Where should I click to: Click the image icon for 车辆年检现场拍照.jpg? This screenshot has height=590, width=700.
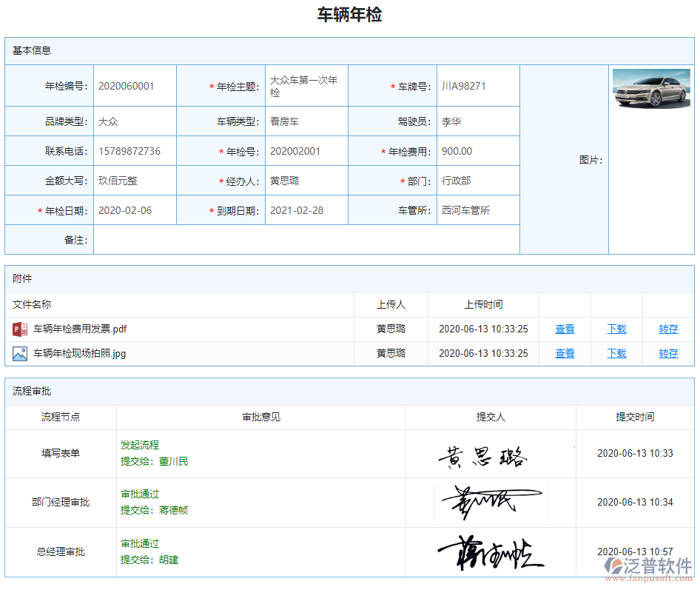20,354
